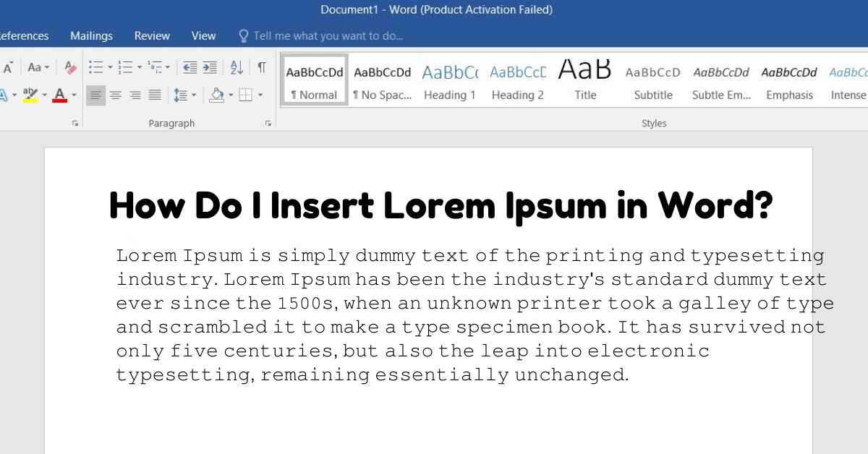This screenshot has height=454, width=868.
Task: Expand the Change Case Aa dropdown
Action: 38,67
